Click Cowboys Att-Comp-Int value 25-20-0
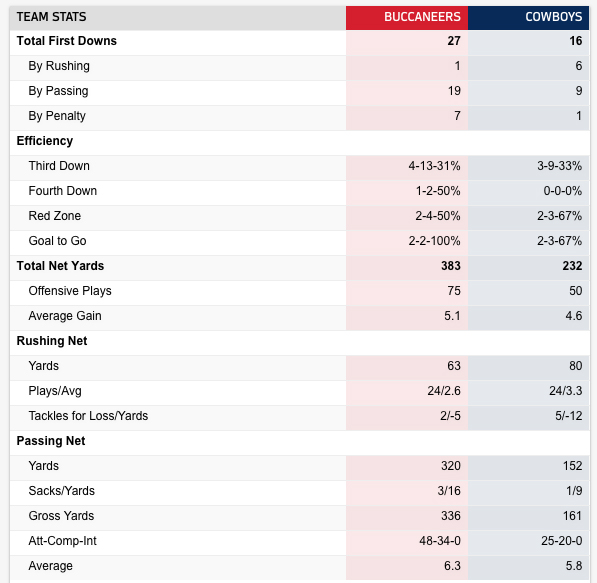 pos(562,541)
